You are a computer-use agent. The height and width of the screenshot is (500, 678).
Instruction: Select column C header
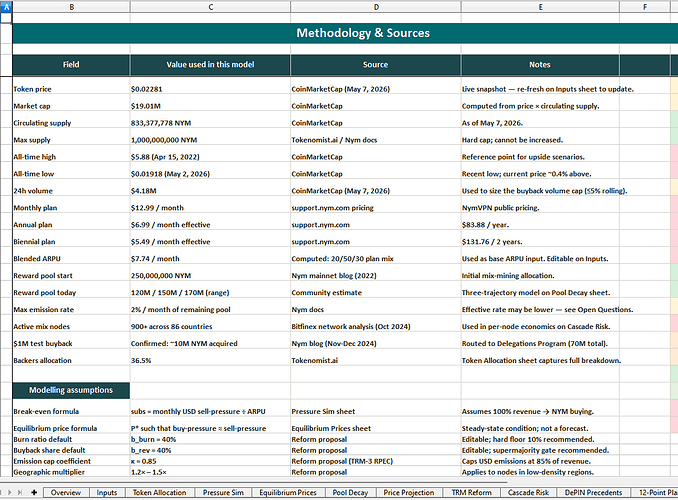click(x=210, y=6)
